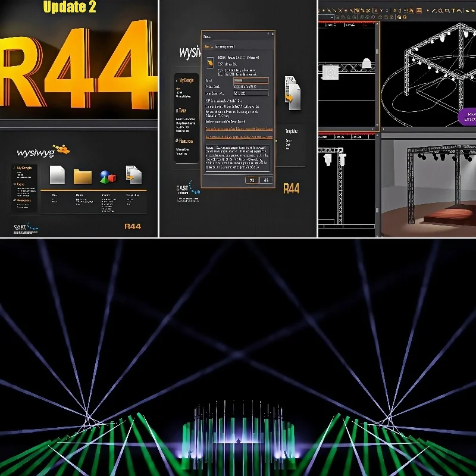Viewport: 476px width, 476px height.
Task: Click the dongle icon in About dialog
Action: pyautogui.click(x=210, y=63)
